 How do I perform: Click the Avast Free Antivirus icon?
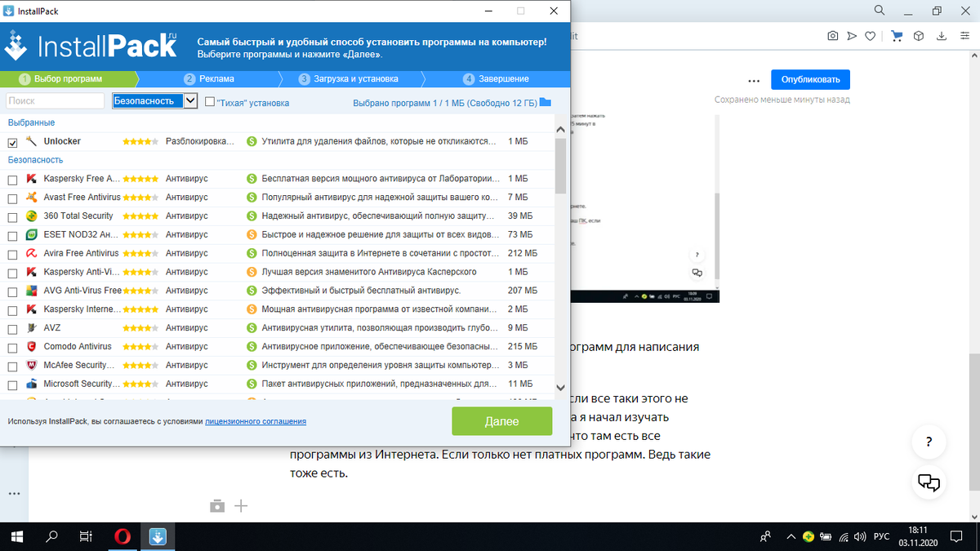[31, 197]
